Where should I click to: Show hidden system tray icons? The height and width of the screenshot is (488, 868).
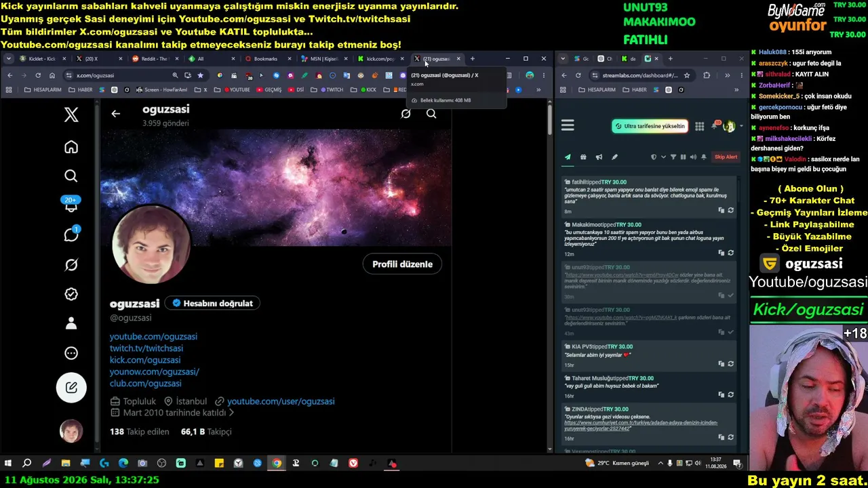[660, 464]
